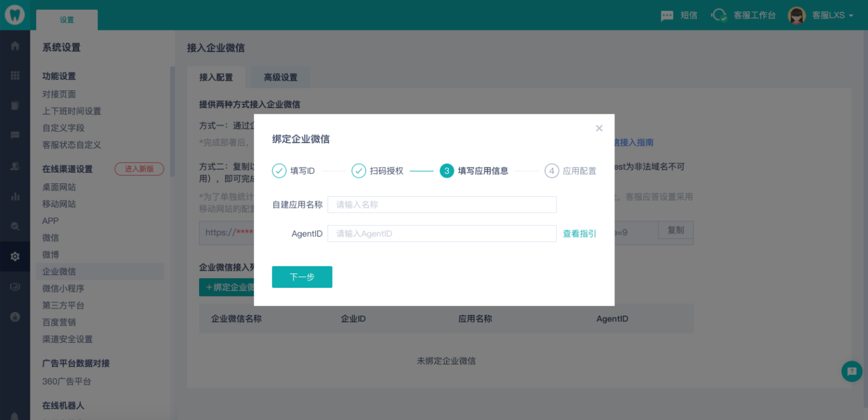
Task: Click step 4 circle 应用配置
Action: tap(552, 171)
